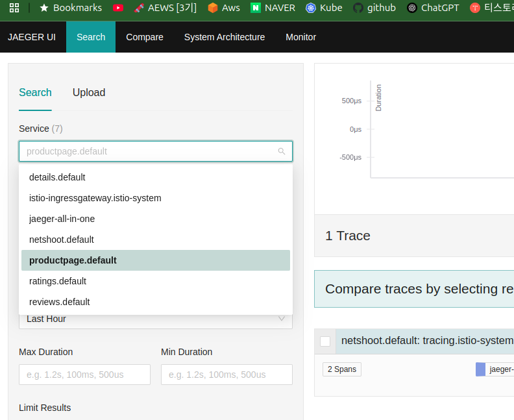514x420 pixels.
Task: Open the AEWS [3기] bookmark
Action: (x=165, y=8)
